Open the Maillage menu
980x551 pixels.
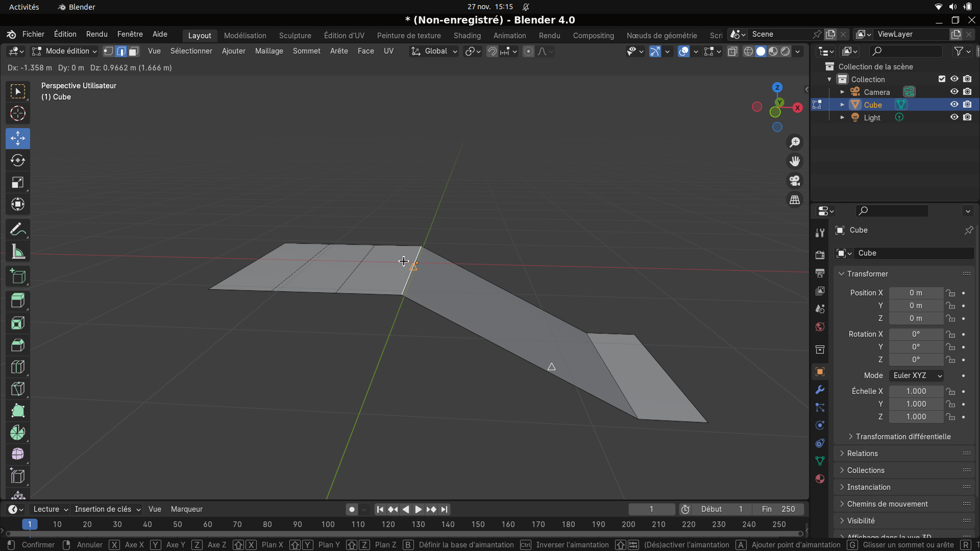(x=269, y=51)
